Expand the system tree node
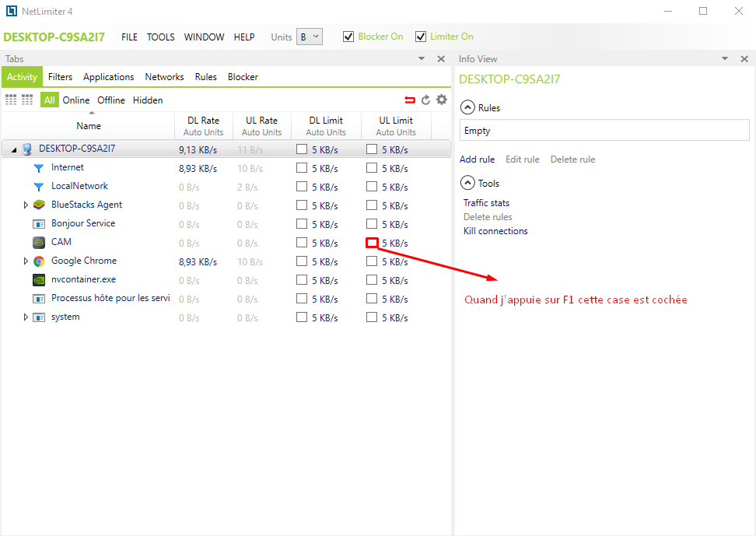Image resolution: width=756 pixels, height=536 pixels. pos(26,317)
